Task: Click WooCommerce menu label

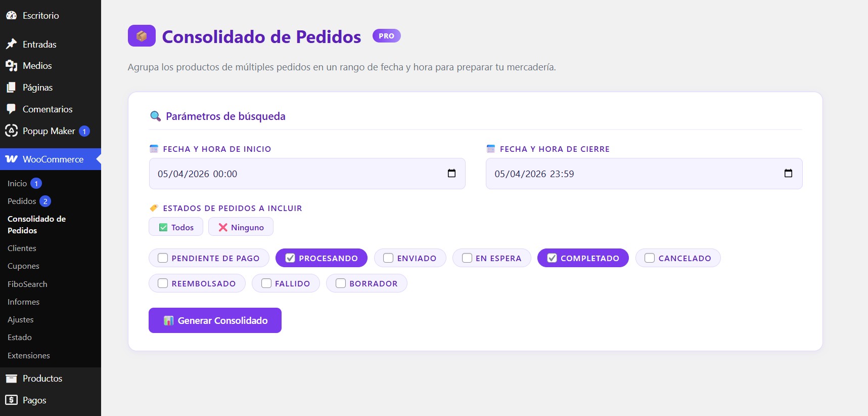Action: tap(53, 159)
